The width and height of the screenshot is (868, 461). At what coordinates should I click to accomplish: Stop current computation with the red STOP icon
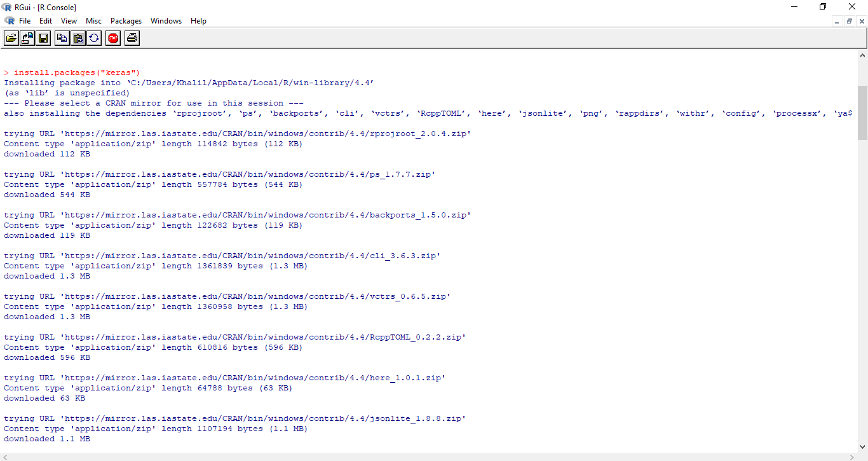(113, 39)
